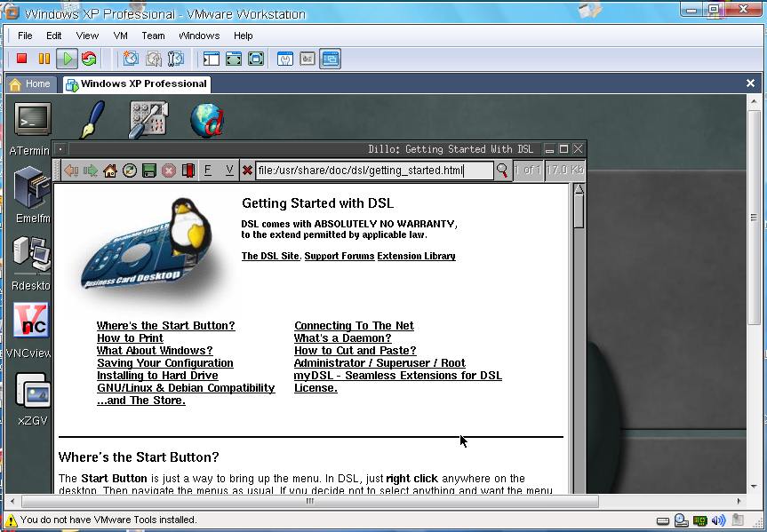Take a VM snapshot with the clock icon

[131, 59]
